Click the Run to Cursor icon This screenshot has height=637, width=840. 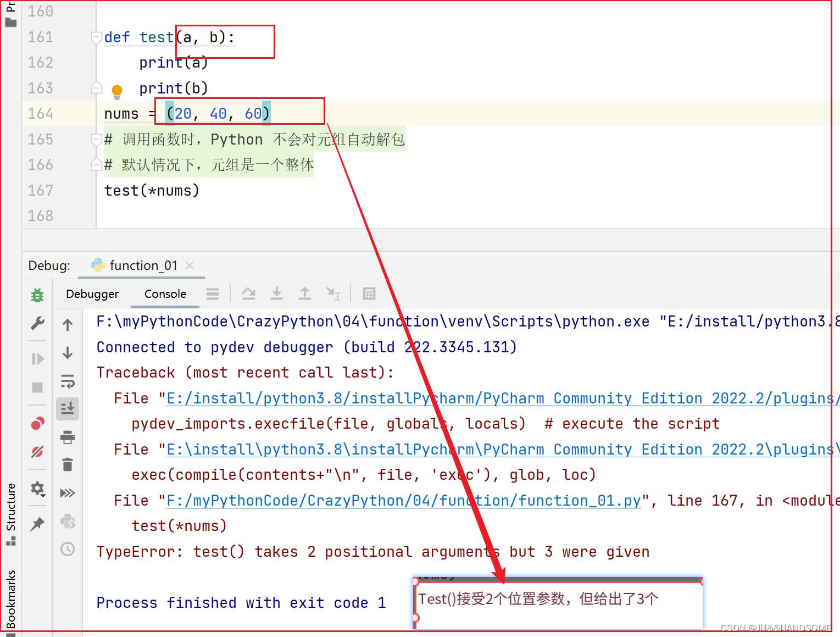[x=333, y=293]
